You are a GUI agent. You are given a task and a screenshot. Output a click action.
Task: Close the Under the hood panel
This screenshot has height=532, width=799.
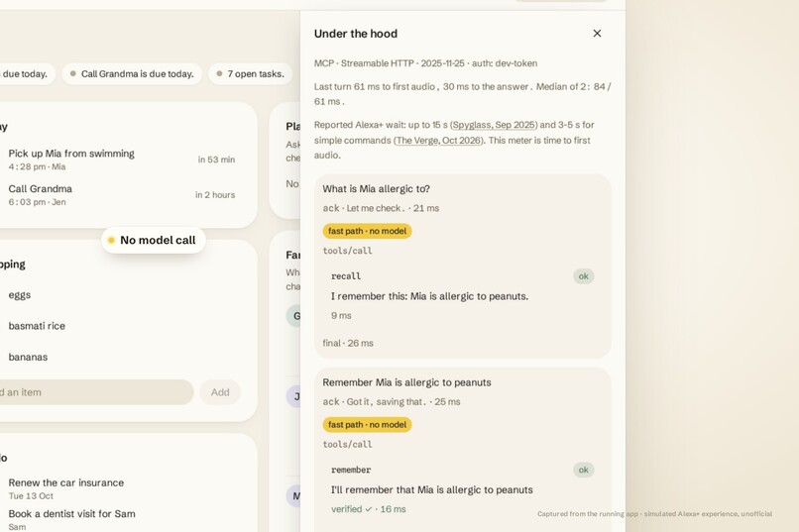pyautogui.click(x=597, y=33)
